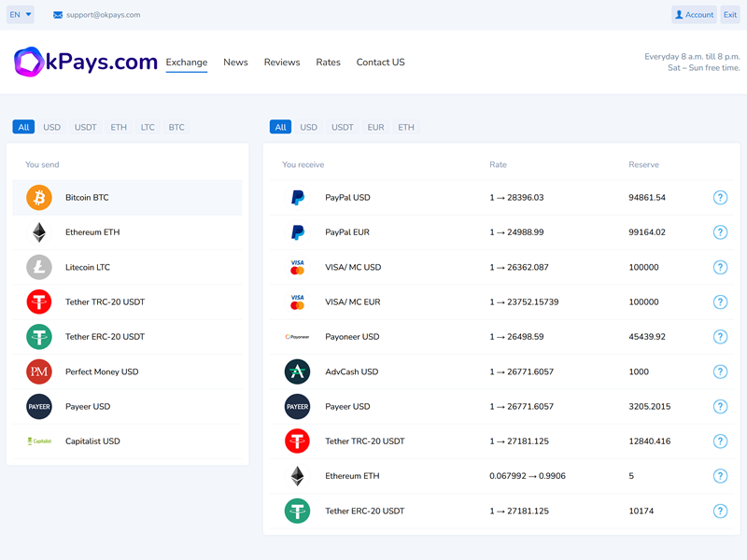
Task: Filter You receive by EUR
Action: click(x=376, y=127)
